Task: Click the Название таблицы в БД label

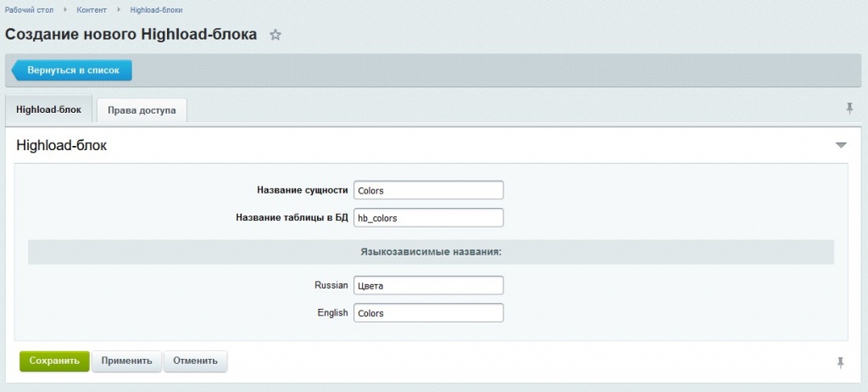Action: coord(292,218)
